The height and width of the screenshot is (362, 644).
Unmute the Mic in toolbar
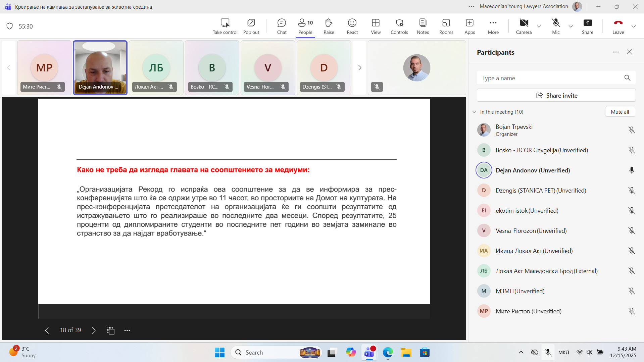pos(556,27)
